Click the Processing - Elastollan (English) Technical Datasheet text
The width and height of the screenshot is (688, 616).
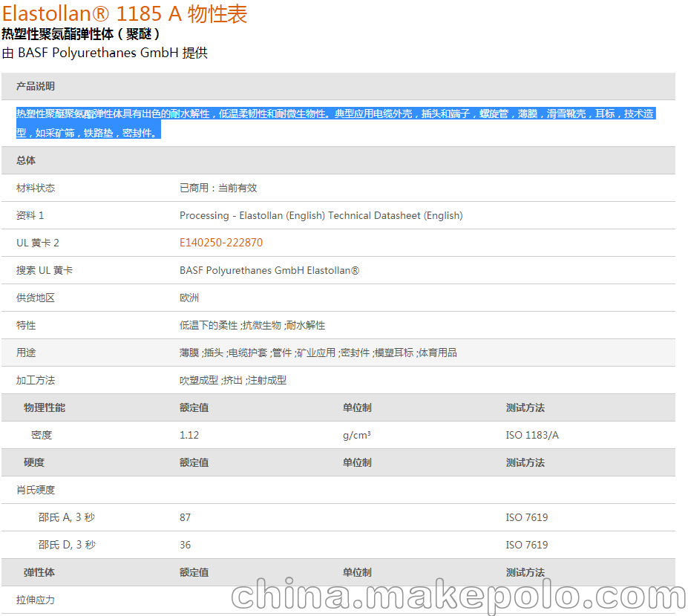[x=321, y=215]
